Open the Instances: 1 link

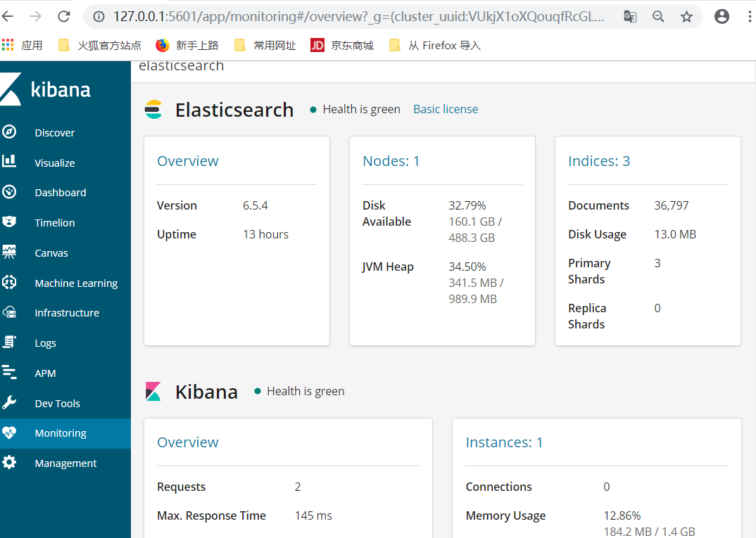(x=504, y=442)
